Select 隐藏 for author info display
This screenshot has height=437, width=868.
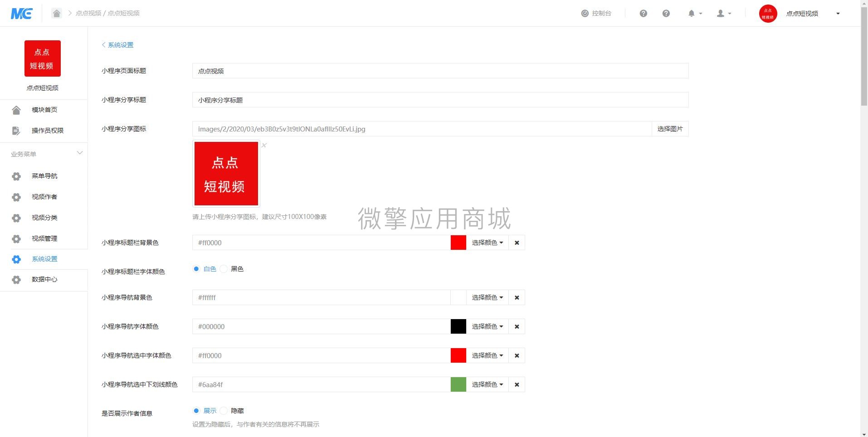point(224,411)
